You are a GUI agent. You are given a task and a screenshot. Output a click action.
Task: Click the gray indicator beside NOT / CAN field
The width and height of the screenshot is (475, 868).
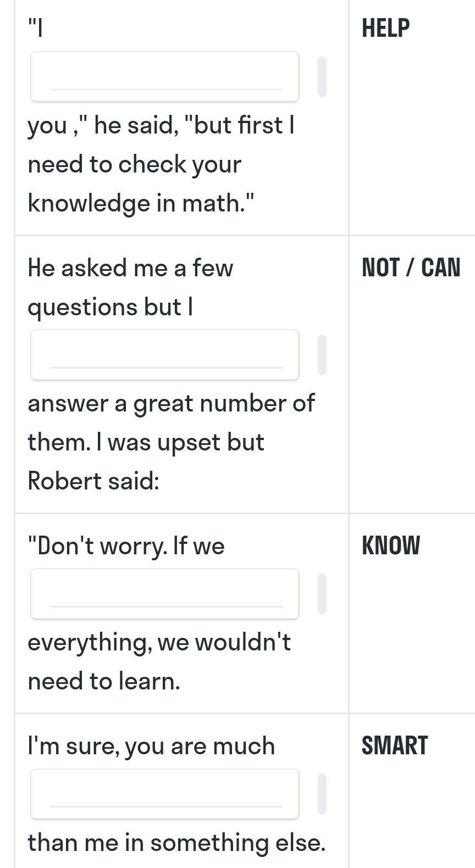click(x=322, y=354)
